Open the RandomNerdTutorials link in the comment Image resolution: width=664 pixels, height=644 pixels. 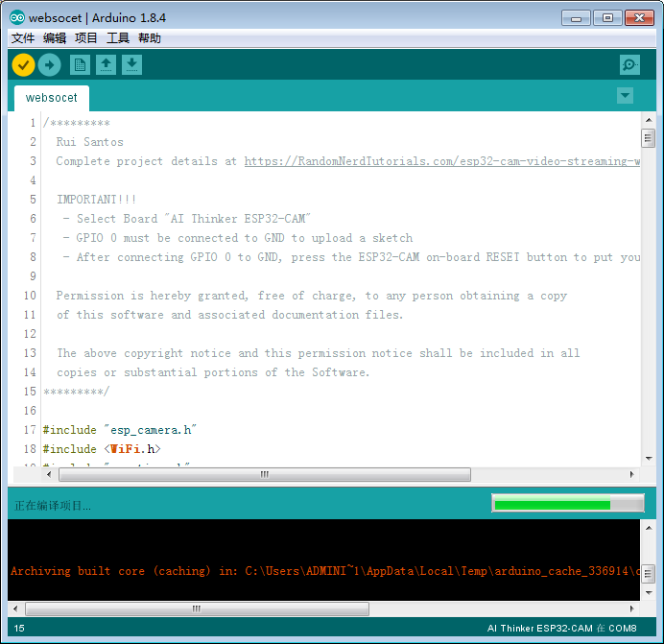coord(442,161)
